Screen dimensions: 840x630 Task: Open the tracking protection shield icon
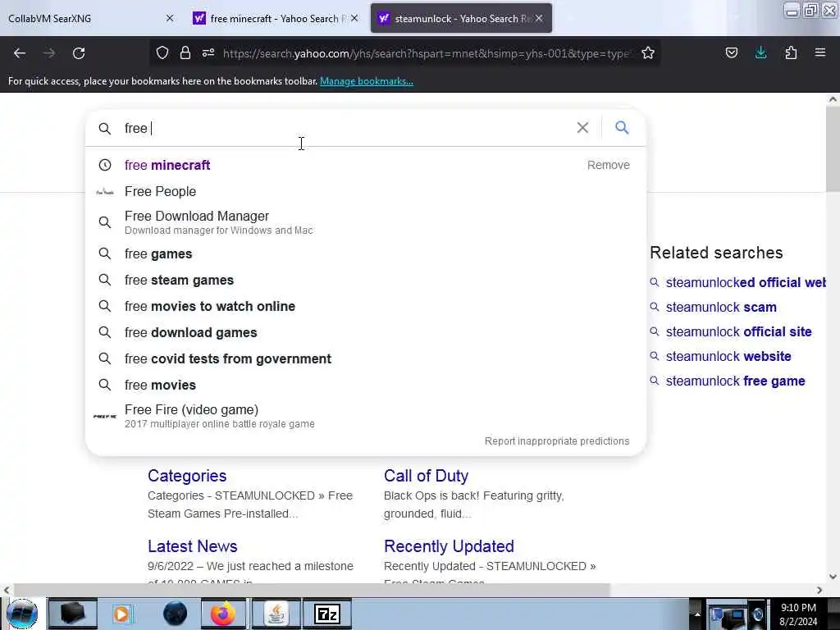click(x=162, y=52)
